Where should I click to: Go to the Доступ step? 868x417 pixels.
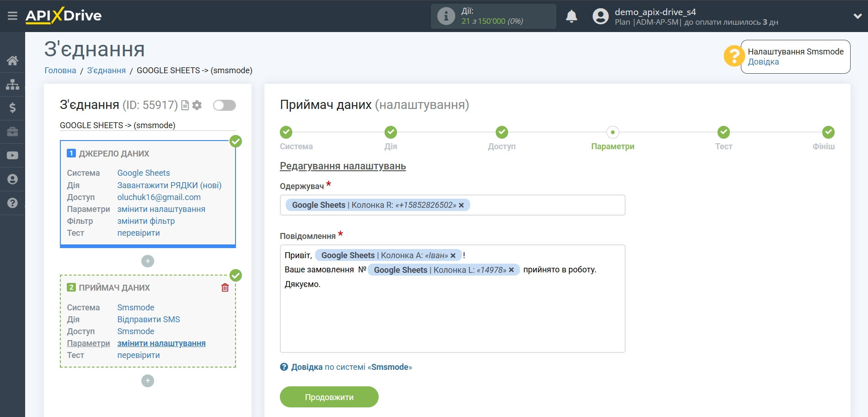502,133
